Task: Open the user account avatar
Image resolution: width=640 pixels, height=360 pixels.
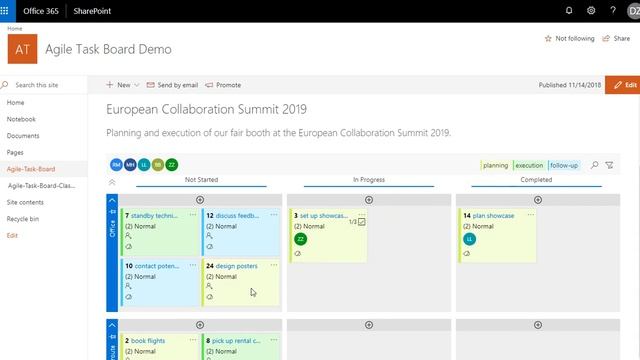Action: 633,11
